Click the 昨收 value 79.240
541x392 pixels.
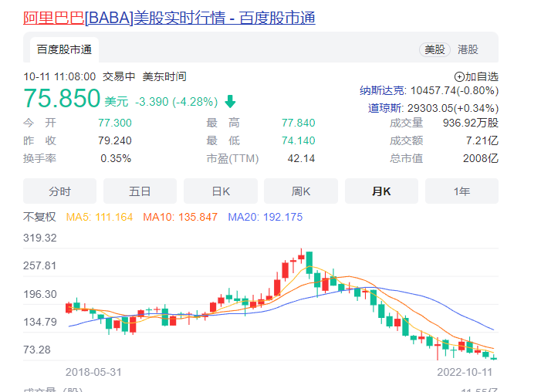pos(114,140)
